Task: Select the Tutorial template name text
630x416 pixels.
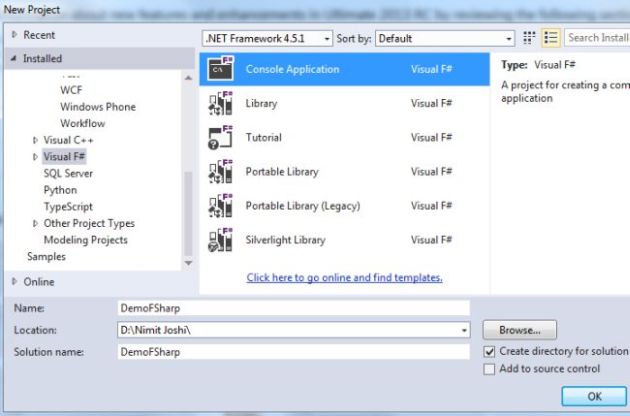Action: pos(264,137)
